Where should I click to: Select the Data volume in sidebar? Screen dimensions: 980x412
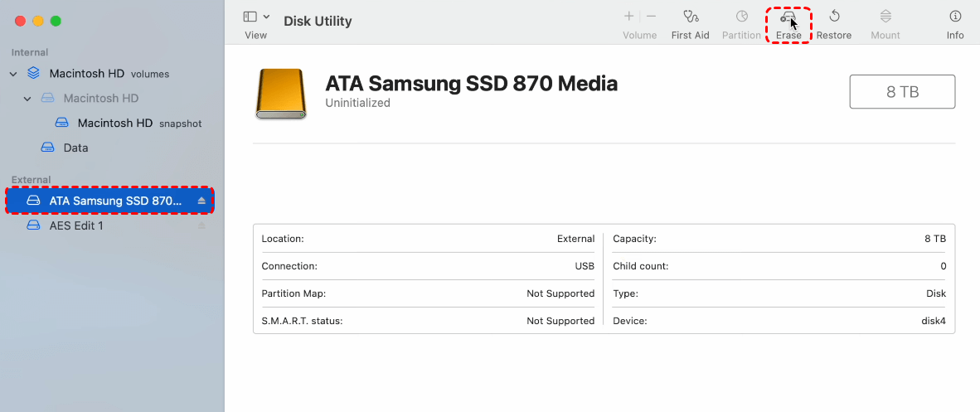[75, 148]
